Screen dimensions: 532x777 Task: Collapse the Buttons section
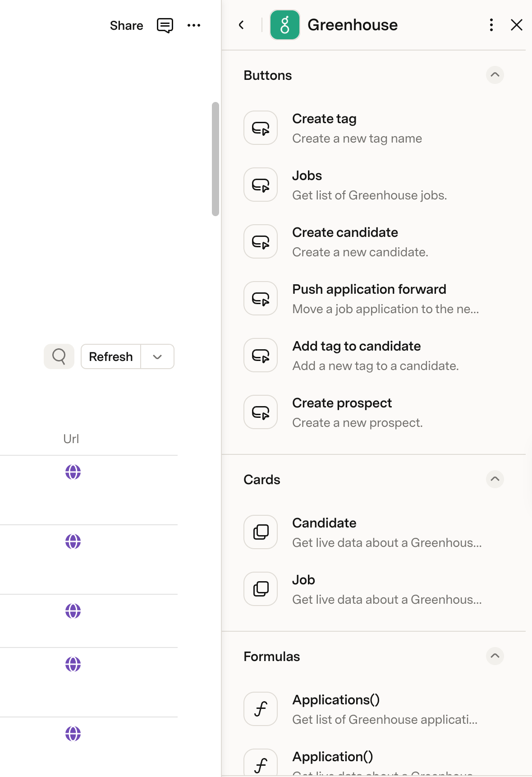(495, 75)
